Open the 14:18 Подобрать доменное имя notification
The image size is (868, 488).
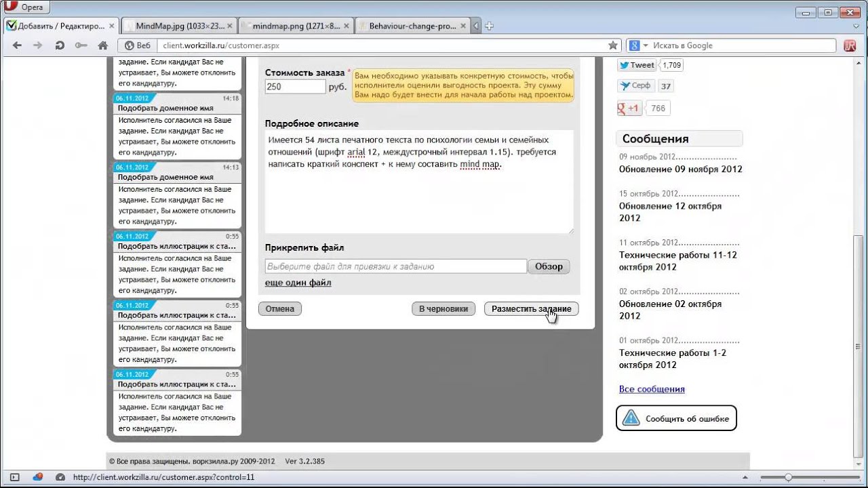(x=177, y=126)
